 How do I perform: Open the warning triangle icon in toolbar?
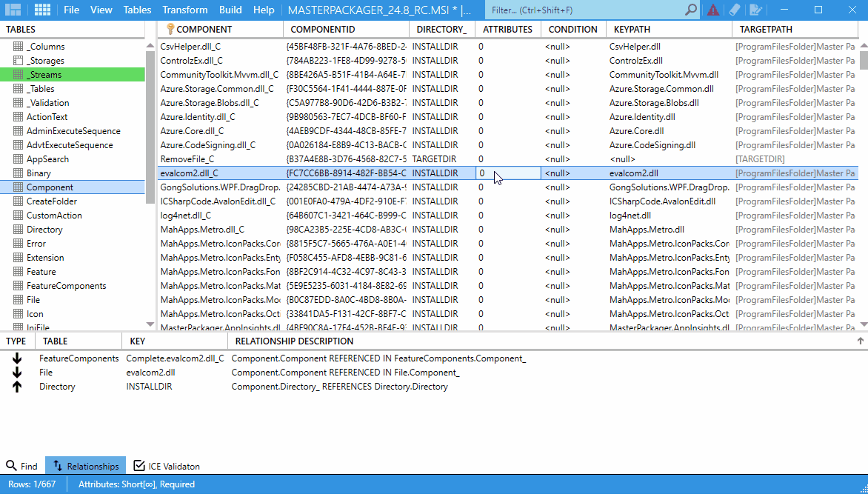click(x=711, y=10)
